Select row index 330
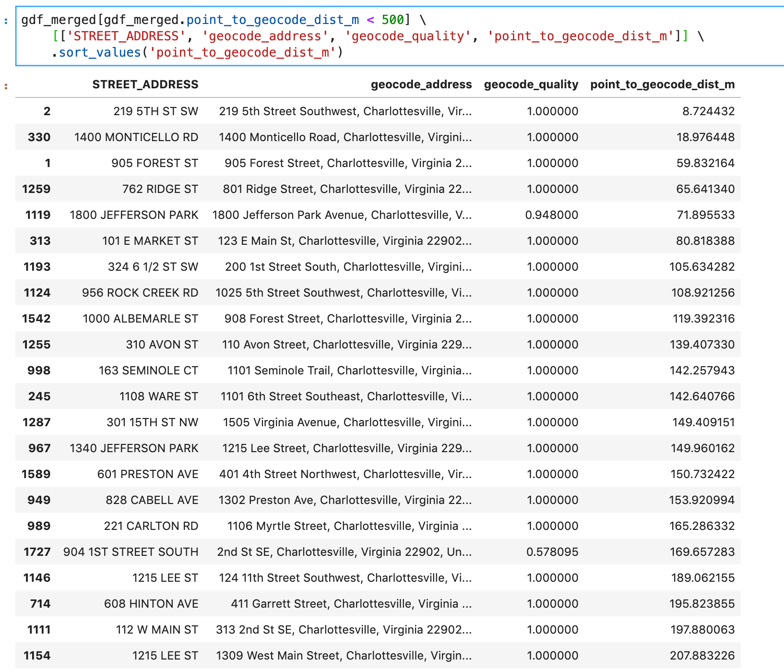Image resolution: width=784 pixels, height=672 pixels. point(39,137)
